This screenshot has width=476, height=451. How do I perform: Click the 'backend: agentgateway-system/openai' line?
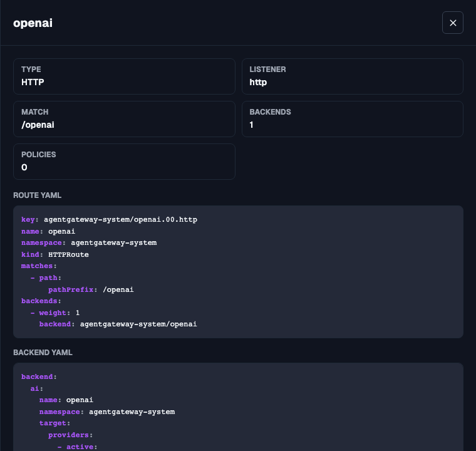118,324
